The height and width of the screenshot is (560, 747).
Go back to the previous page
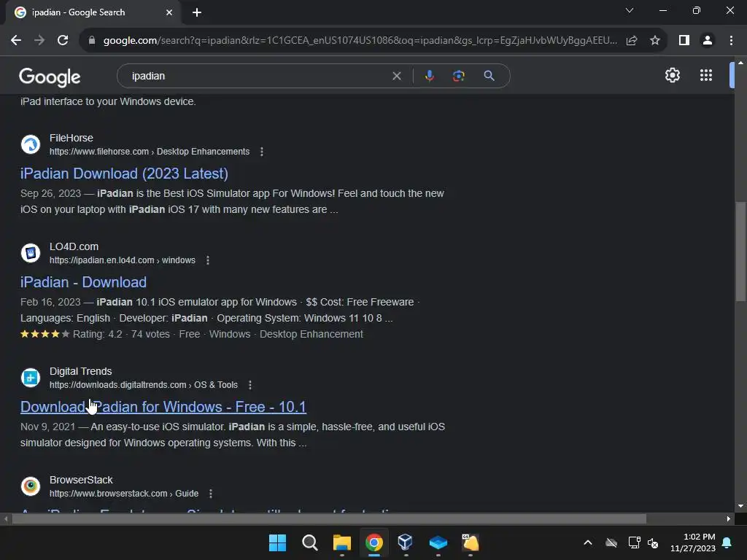(x=16, y=41)
